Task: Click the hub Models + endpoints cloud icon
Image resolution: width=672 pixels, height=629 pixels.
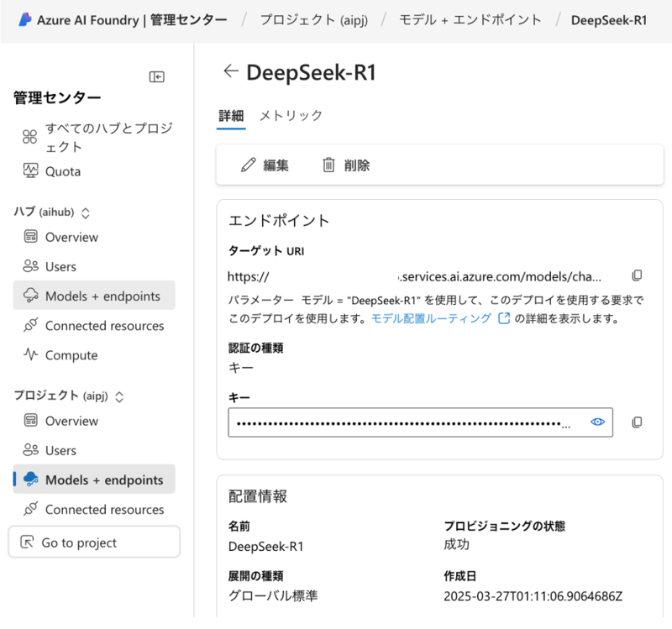Action: click(x=30, y=296)
